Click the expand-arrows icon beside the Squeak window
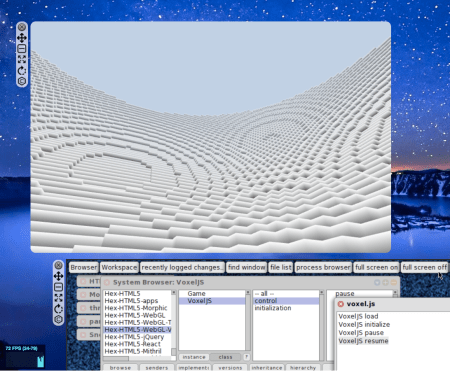 [59, 298]
